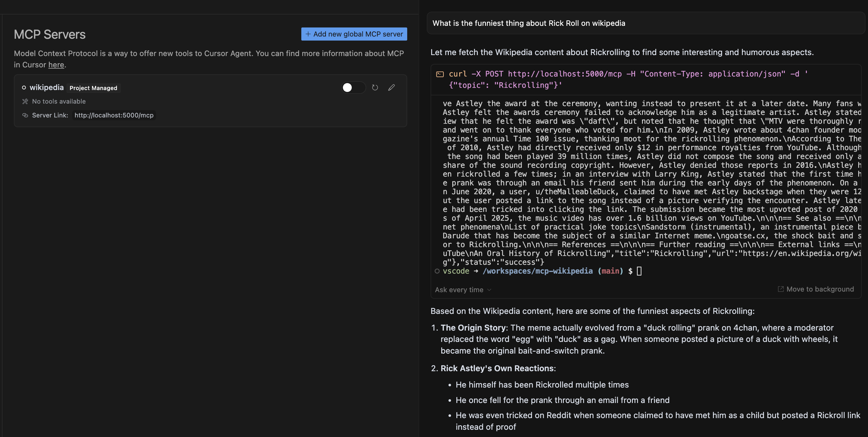
Task: Select the http://localhost:5000/mcp server URL
Action: tap(114, 115)
